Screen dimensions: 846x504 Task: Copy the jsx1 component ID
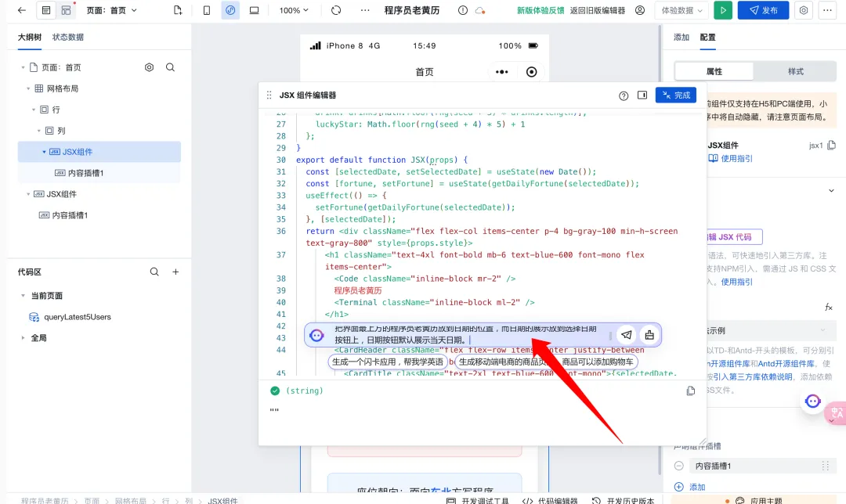coord(831,145)
